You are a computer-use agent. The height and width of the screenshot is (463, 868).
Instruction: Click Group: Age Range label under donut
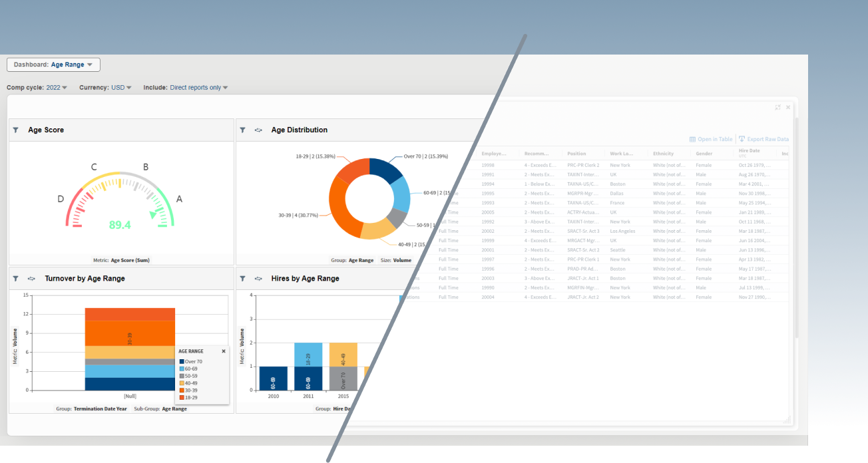[352, 260]
